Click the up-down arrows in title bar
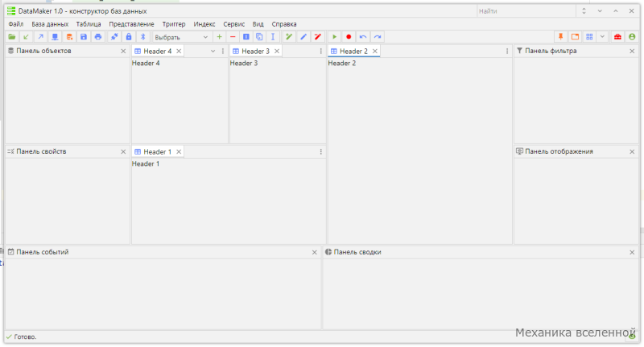644x347 pixels. [584, 11]
